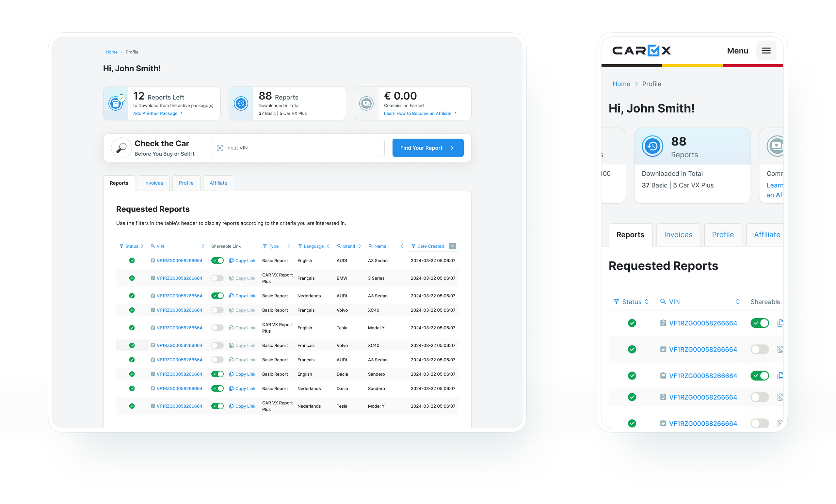
Task: Open the Affiliate tab in mobile view
Action: tap(766, 235)
